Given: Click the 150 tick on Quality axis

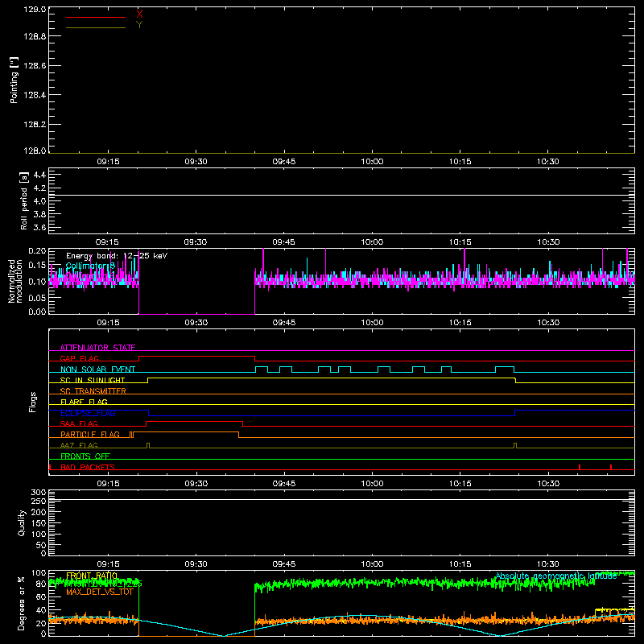Looking at the screenshot, I should [x=39, y=523].
